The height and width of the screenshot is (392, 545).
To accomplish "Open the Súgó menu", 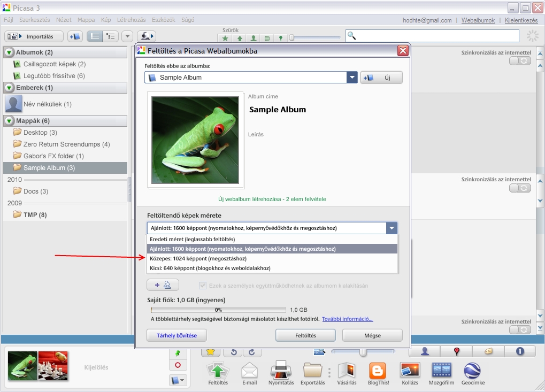I will tap(188, 20).
